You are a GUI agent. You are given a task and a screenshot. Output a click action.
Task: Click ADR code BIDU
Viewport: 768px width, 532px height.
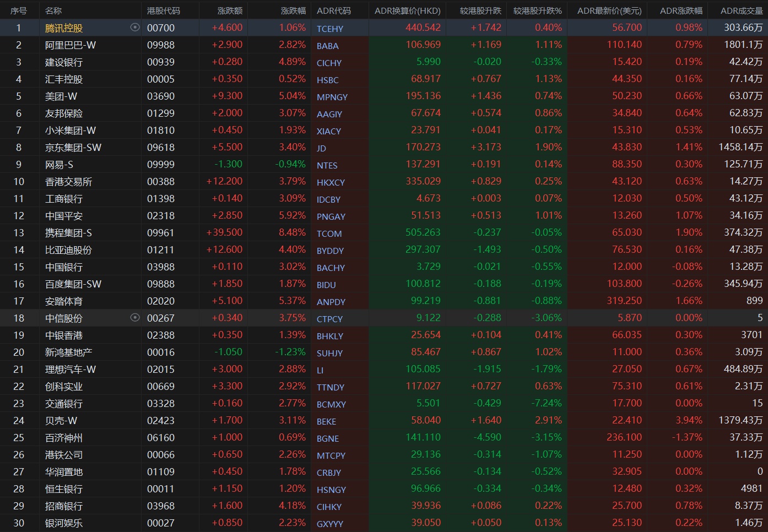tap(326, 285)
